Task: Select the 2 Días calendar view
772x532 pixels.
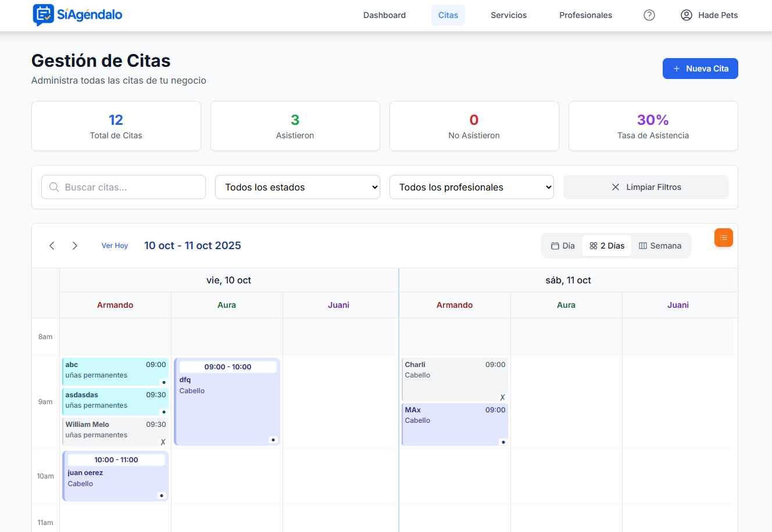Action: pyautogui.click(x=607, y=246)
